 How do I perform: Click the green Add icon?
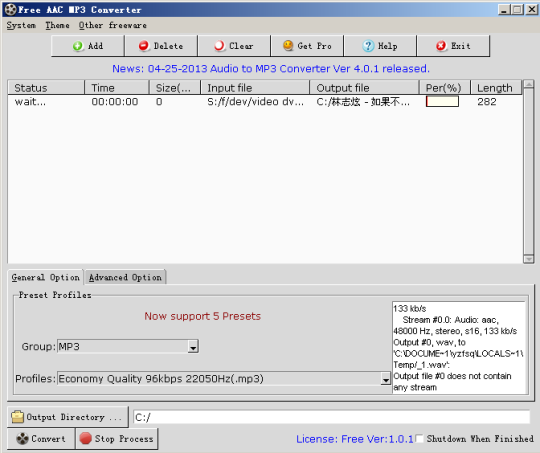(78, 46)
